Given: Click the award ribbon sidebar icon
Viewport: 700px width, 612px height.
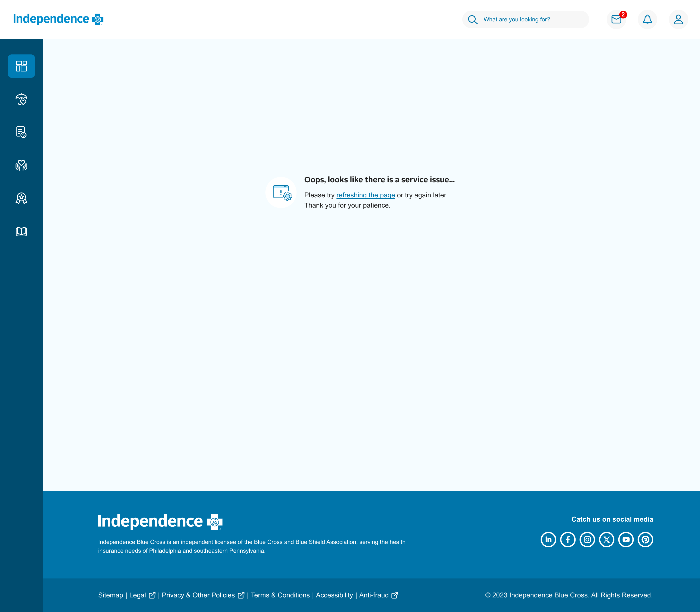Looking at the screenshot, I should click(21, 198).
